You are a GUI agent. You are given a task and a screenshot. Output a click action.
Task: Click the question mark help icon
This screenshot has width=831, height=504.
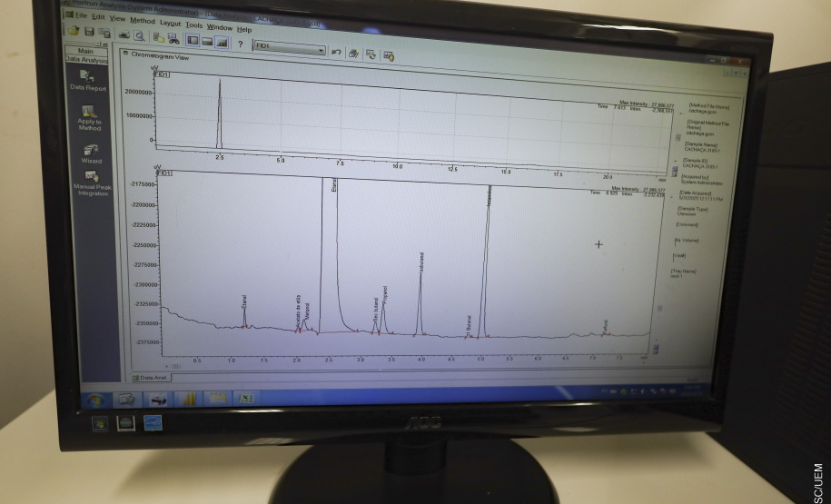tap(240, 44)
